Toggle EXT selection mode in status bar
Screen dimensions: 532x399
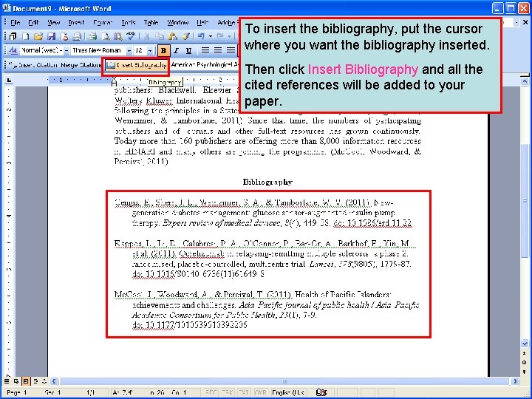[243, 392]
